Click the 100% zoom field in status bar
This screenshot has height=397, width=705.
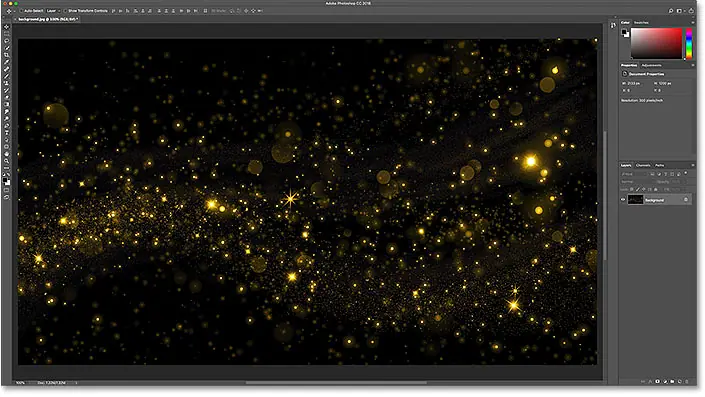pos(20,383)
